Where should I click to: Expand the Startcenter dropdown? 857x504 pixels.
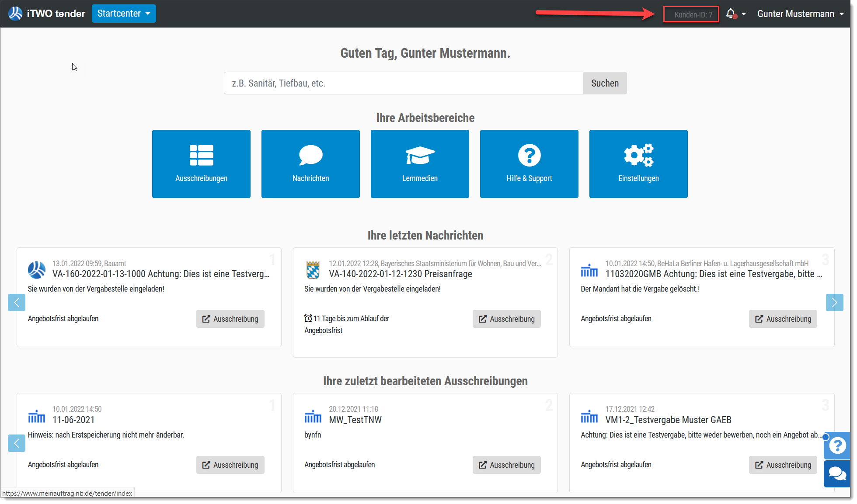[x=124, y=14]
